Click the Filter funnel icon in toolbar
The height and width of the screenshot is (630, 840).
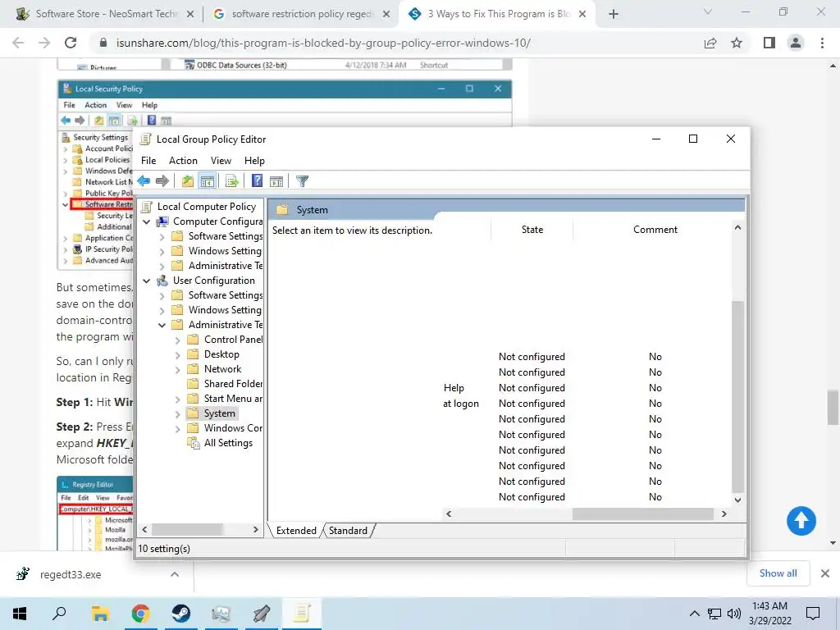[302, 181]
